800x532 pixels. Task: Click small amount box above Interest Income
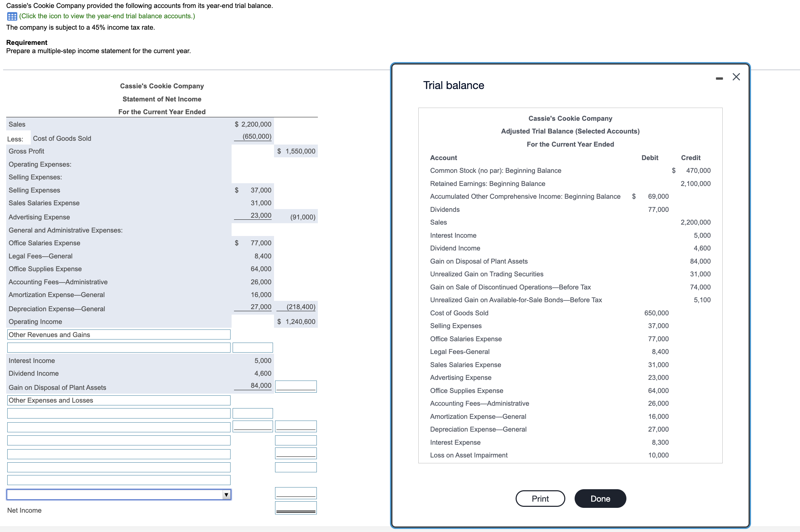pos(253,347)
